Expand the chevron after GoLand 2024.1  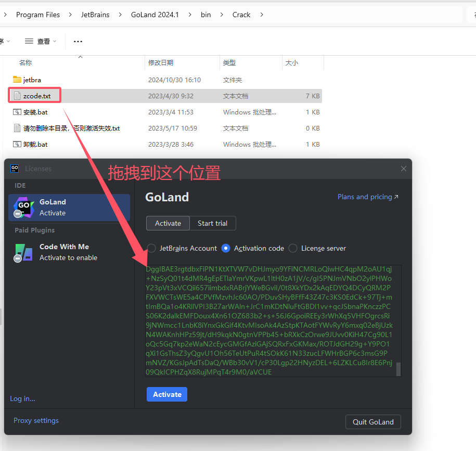coord(190,15)
